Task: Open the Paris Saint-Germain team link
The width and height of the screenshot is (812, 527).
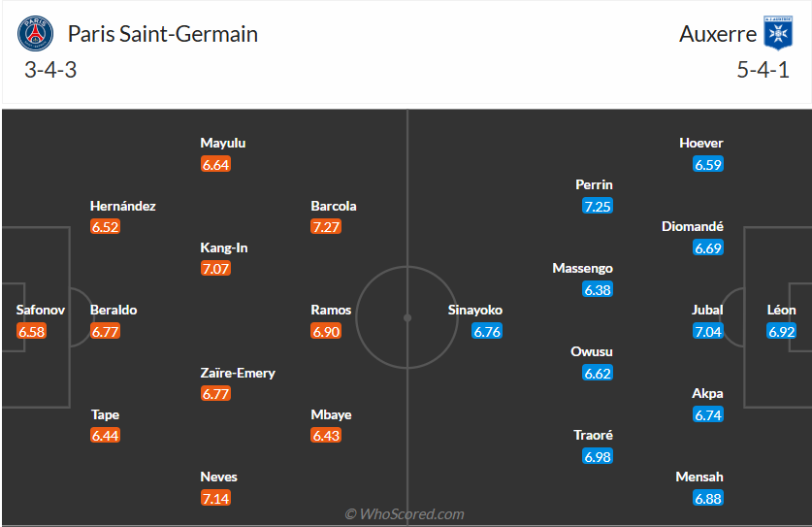Action: (x=162, y=34)
